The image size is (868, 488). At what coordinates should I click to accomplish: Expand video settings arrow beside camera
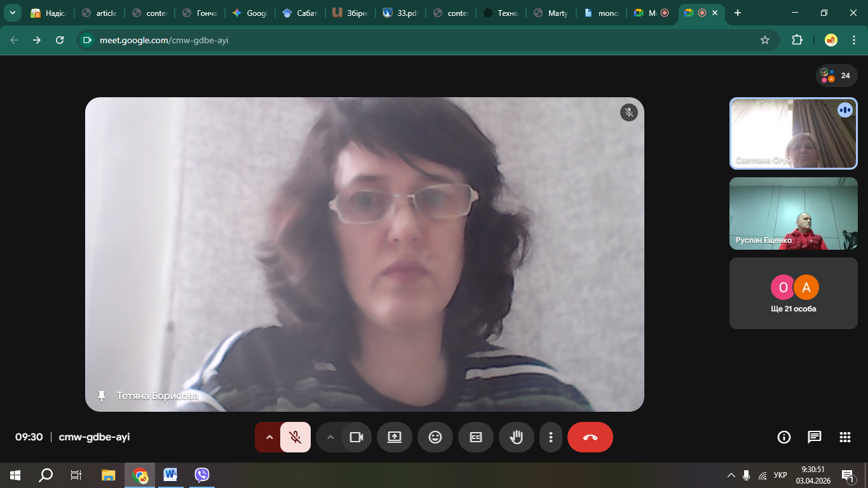point(330,437)
